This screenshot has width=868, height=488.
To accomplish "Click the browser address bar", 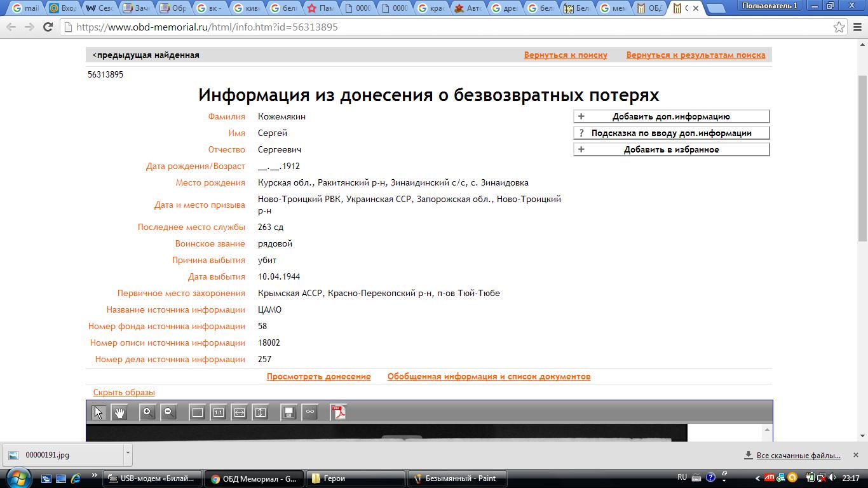I will (445, 27).
